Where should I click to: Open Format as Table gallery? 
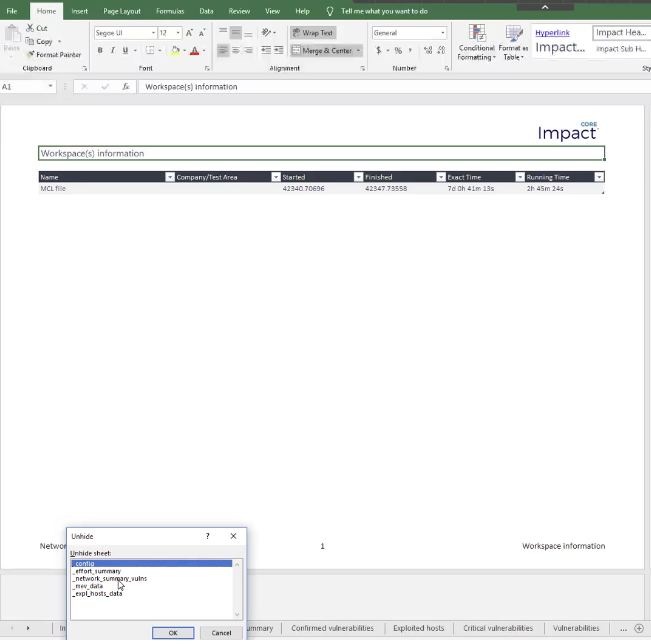(x=513, y=42)
